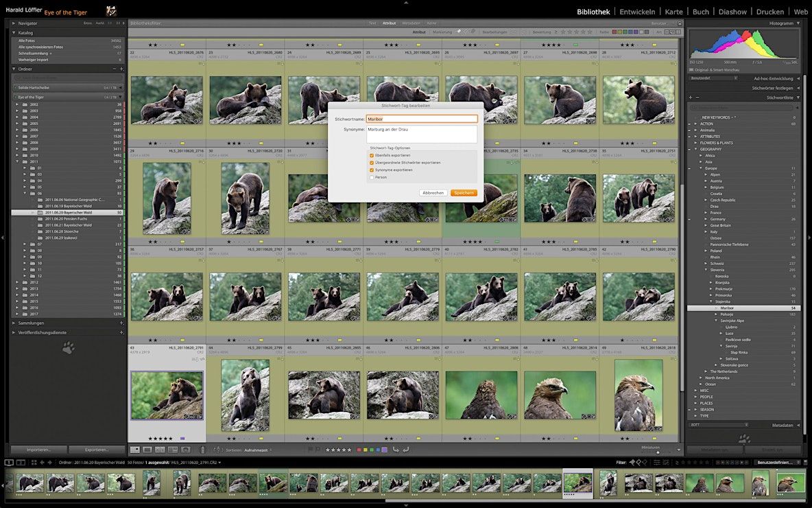Click the Stichwortname input field
This screenshot has height=508, width=812.
[422, 119]
